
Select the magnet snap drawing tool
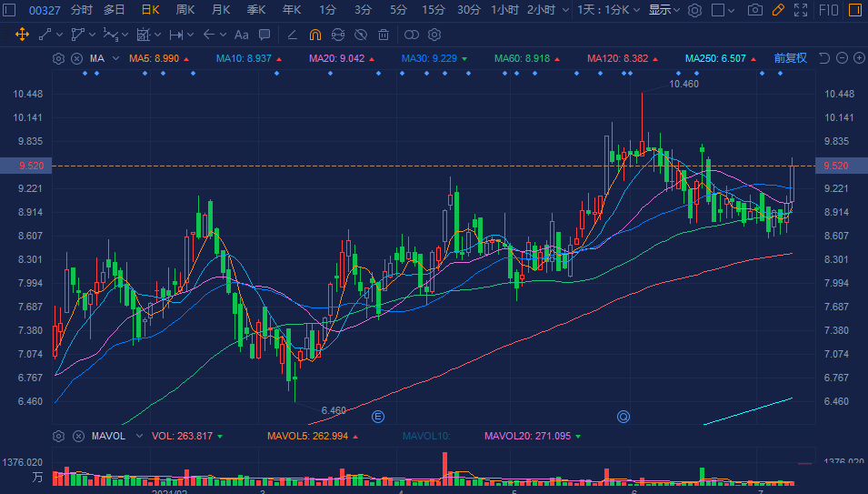click(315, 35)
